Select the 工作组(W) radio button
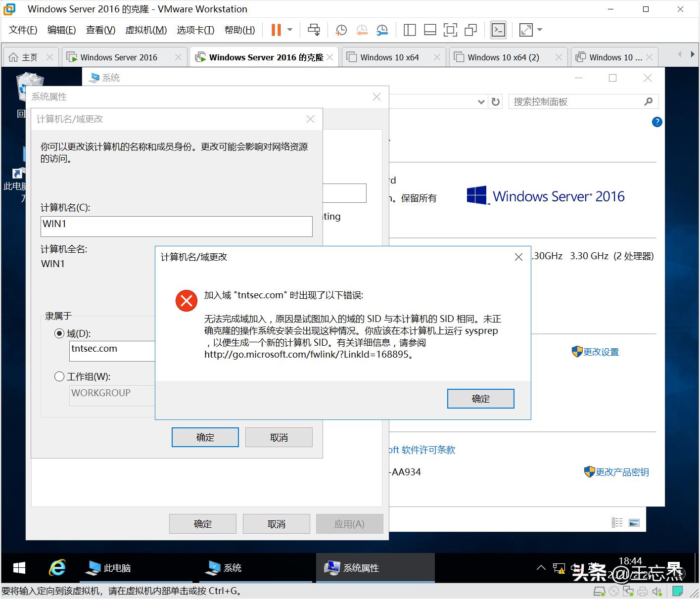Image resolution: width=700 pixels, height=599 pixels. click(59, 376)
